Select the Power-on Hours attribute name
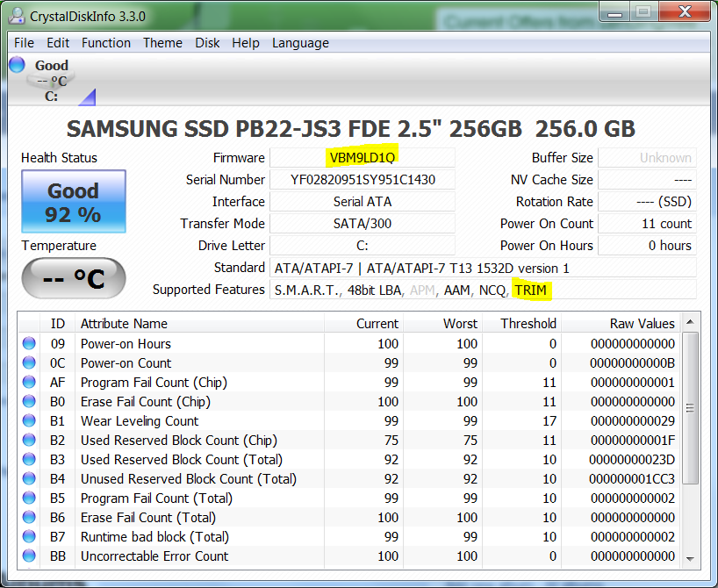The width and height of the screenshot is (718, 588). click(x=126, y=344)
